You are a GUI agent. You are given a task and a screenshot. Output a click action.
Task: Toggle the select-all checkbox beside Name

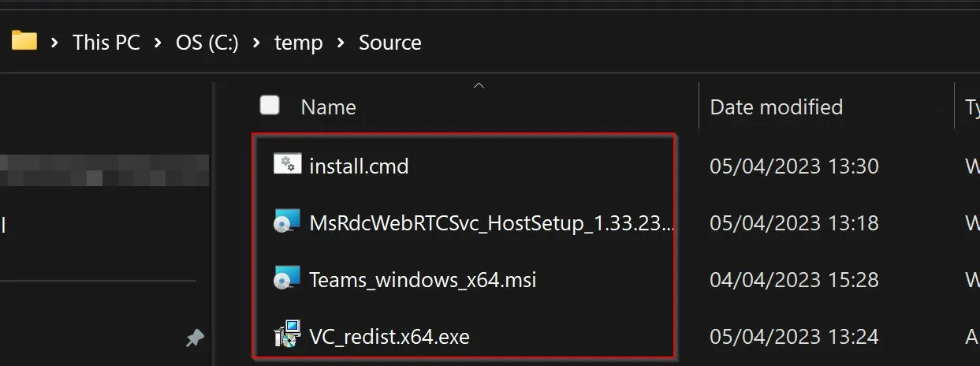tap(270, 105)
